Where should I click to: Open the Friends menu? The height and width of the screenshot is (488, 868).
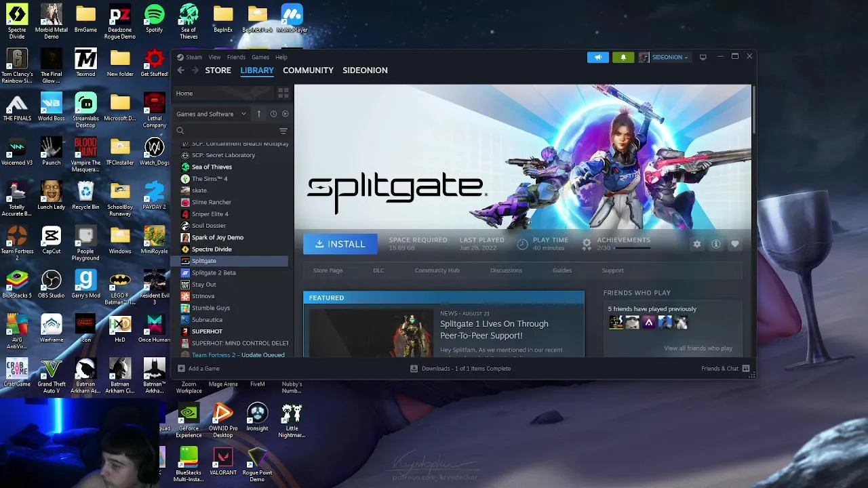point(236,57)
